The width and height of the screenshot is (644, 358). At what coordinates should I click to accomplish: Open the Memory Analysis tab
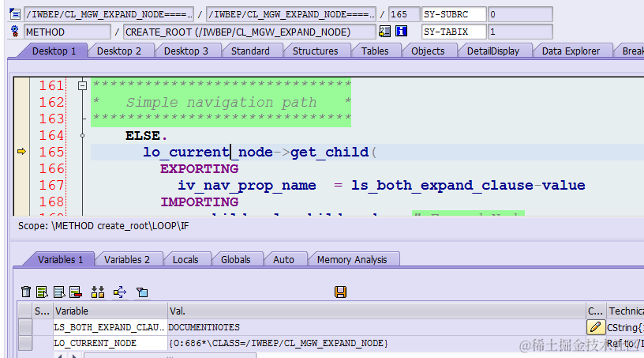[x=352, y=260]
